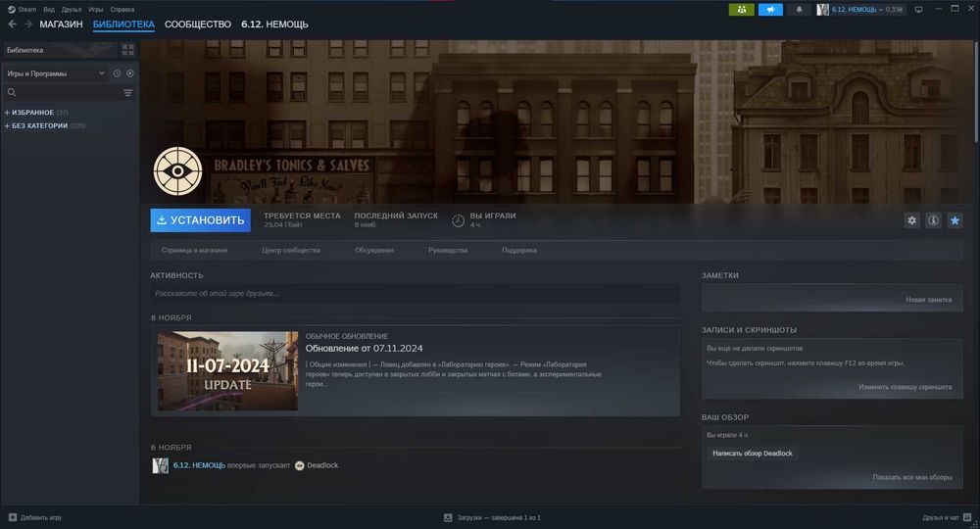Show game info icon
The width and height of the screenshot is (980, 529).
(933, 220)
